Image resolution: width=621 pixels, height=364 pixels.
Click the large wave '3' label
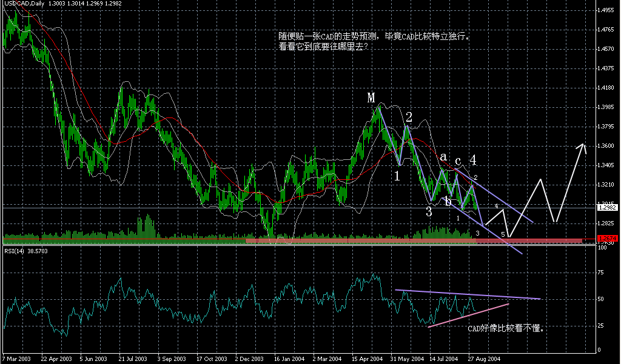[x=429, y=212]
